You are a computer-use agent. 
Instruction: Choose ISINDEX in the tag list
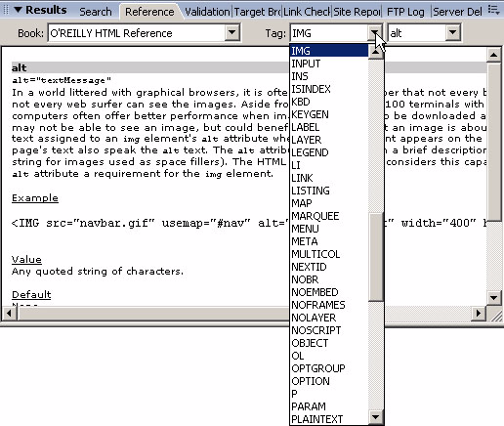pyautogui.click(x=329, y=89)
